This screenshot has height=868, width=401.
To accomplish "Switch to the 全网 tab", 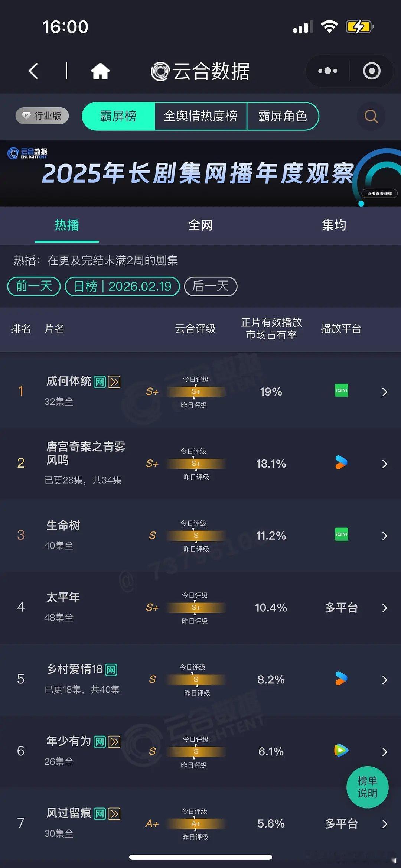I will point(200,225).
